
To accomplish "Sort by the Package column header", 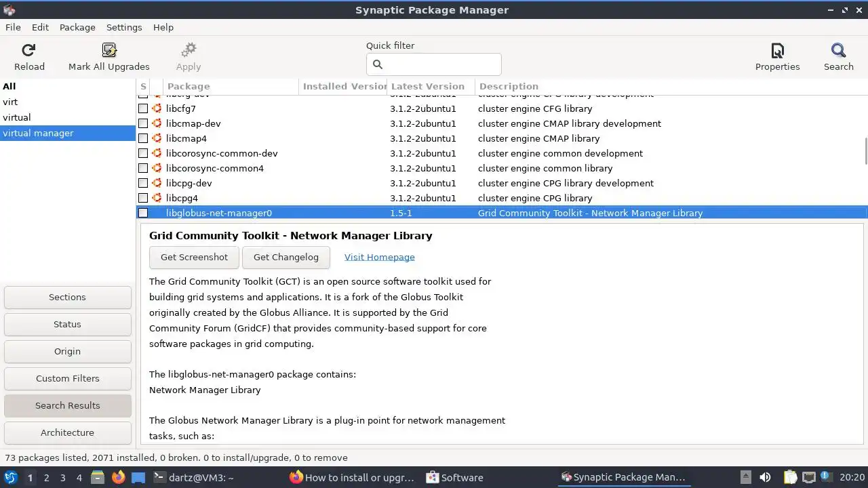I will pos(231,86).
